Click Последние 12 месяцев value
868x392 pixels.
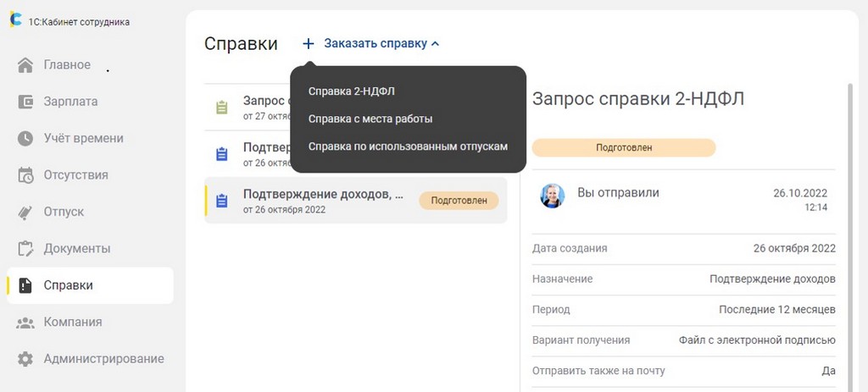(777, 310)
